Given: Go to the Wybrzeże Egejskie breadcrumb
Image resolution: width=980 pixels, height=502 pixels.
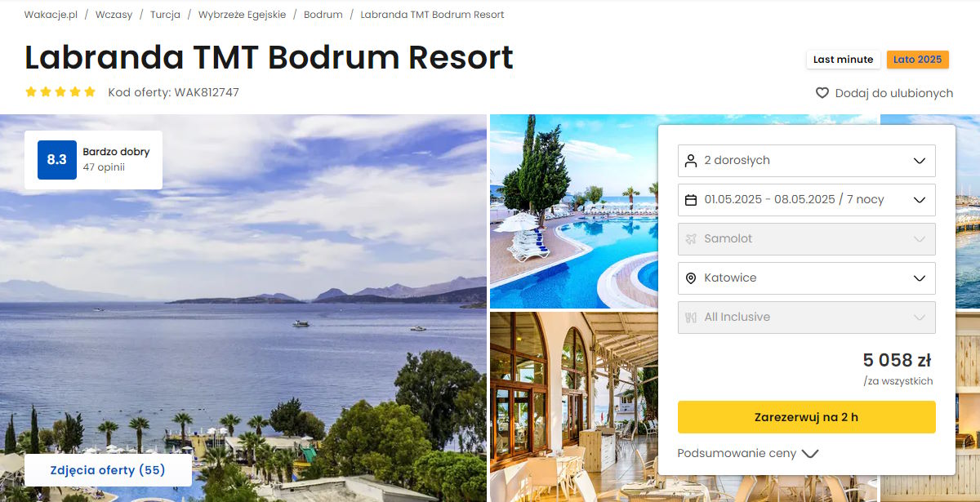Looking at the screenshot, I should pos(242,15).
